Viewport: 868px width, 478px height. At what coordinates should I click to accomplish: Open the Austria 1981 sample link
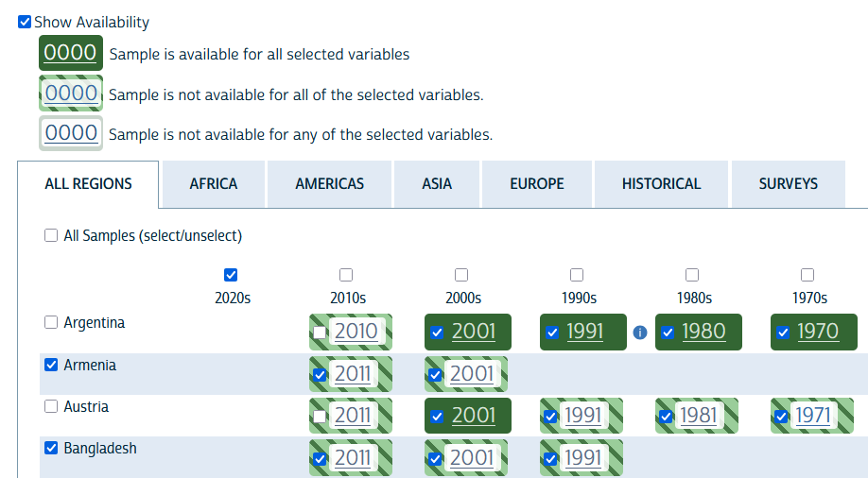tap(699, 416)
